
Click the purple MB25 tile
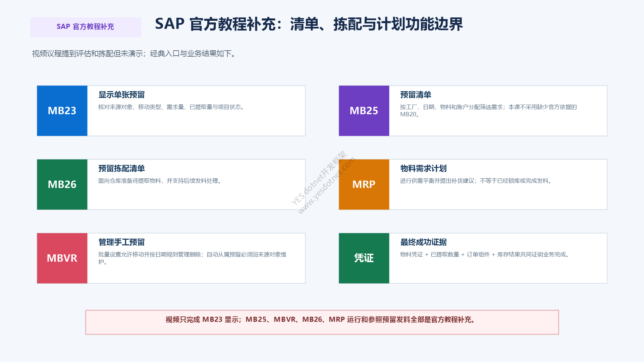pyautogui.click(x=364, y=111)
